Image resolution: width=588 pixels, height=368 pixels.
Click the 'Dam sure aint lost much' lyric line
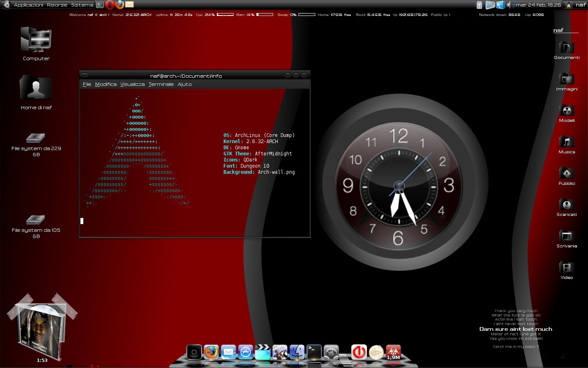click(x=516, y=329)
